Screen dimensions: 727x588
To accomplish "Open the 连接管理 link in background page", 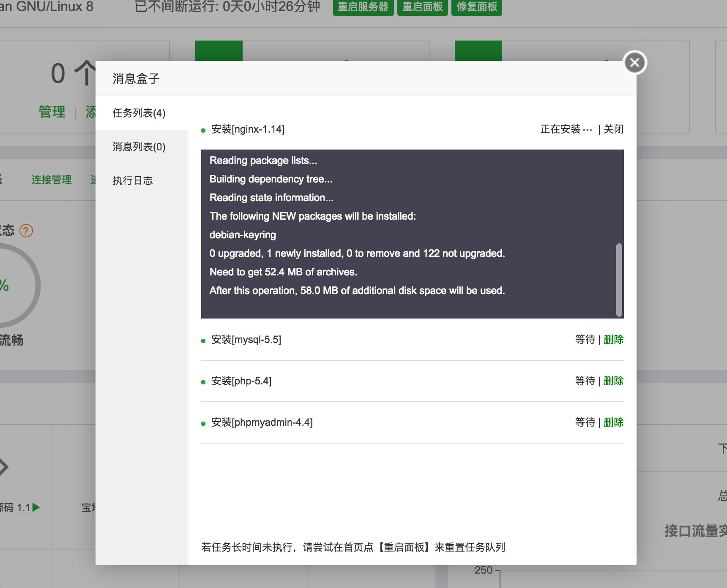I will (x=52, y=180).
